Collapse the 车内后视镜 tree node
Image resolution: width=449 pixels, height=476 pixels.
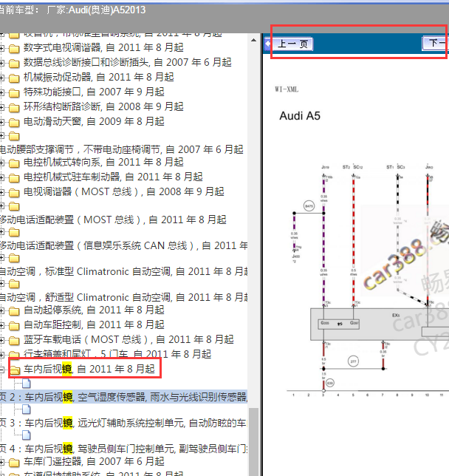(1, 370)
